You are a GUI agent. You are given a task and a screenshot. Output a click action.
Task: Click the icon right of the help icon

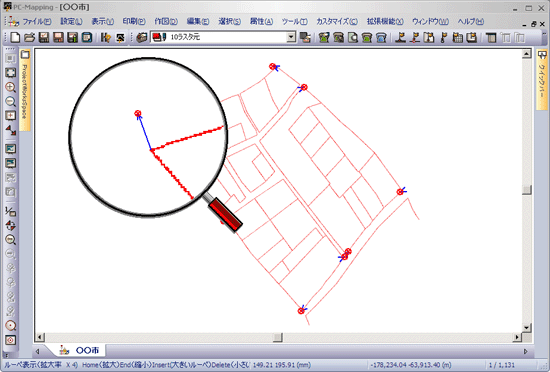coord(120,37)
